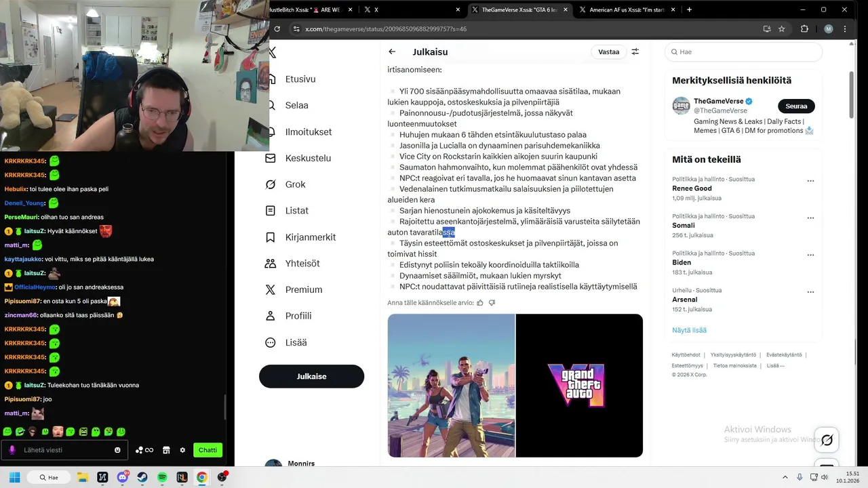Open emoji picker in chat input
Viewport: 868px width, 488px height.
coord(117,450)
